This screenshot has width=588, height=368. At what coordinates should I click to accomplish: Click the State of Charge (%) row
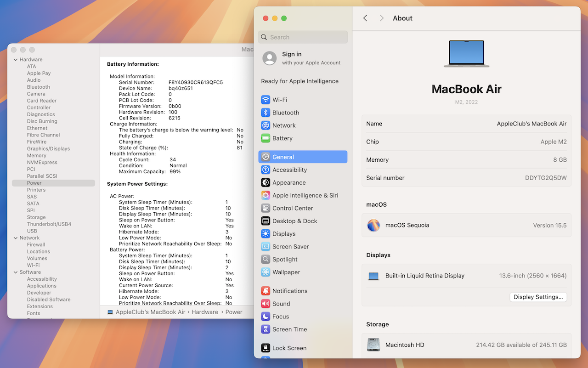(x=181, y=148)
